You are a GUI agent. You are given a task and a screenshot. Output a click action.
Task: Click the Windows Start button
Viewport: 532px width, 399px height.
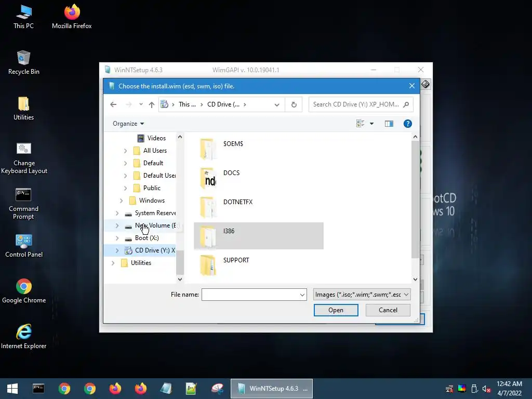click(12, 389)
